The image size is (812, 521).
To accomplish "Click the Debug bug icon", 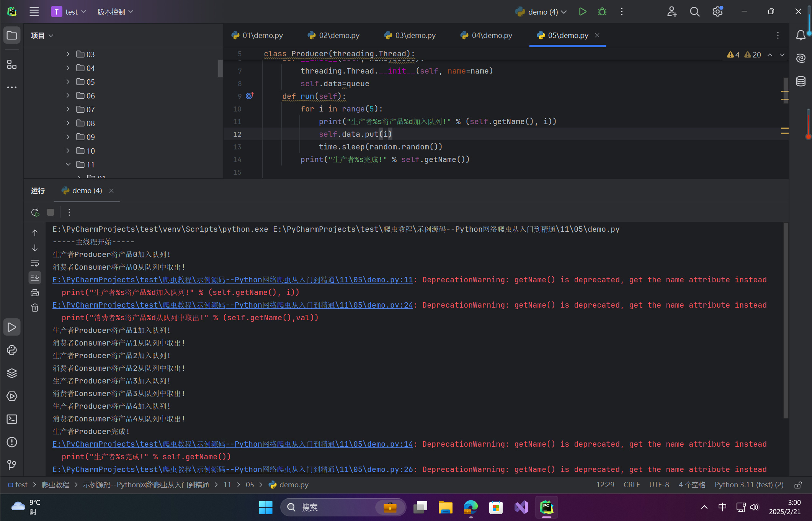I will [x=602, y=12].
